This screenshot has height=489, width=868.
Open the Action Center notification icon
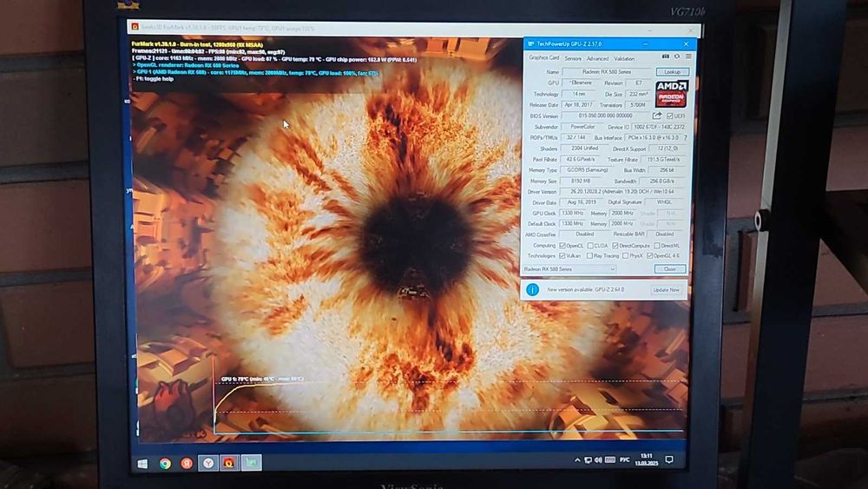tap(669, 459)
